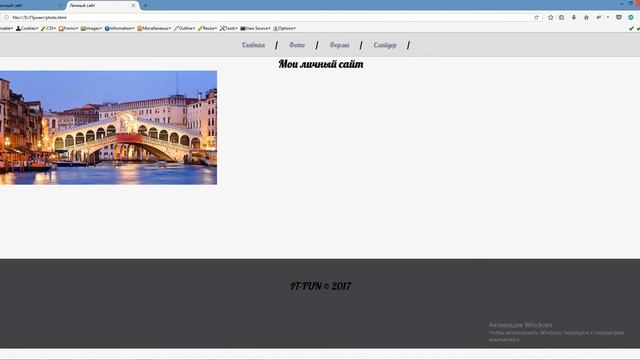The width and height of the screenshot is (640, 360).
Task: Click the 'IT-FUN © 2017' footer text
Action: 320,286
